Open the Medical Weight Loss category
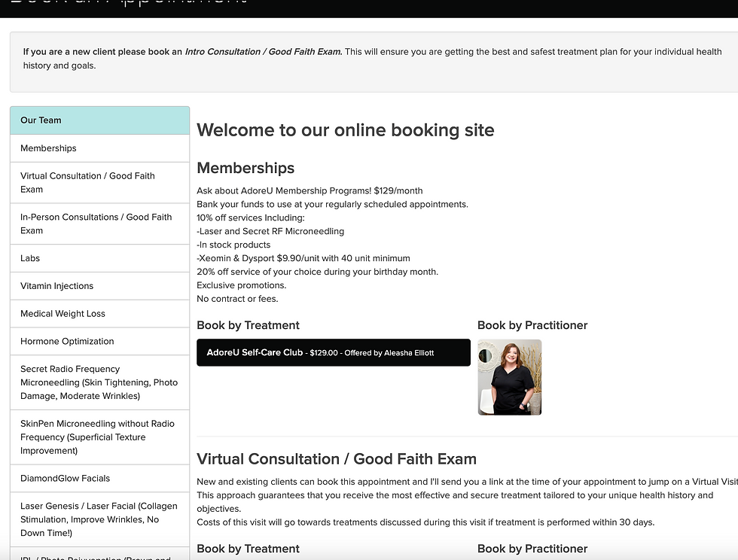738x560 pixels. [x=99, y=314]
